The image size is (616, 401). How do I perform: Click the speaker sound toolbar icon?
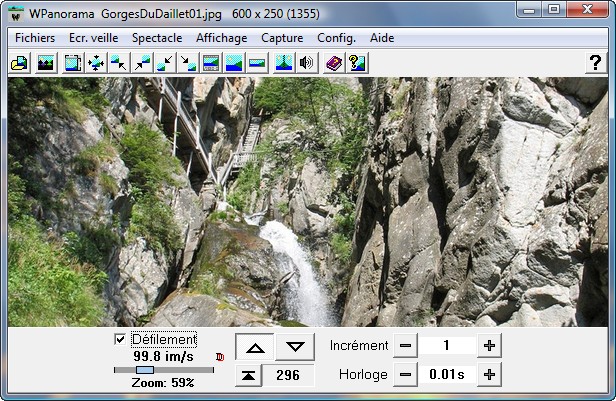pyautogui.click(x=306, y=63)
